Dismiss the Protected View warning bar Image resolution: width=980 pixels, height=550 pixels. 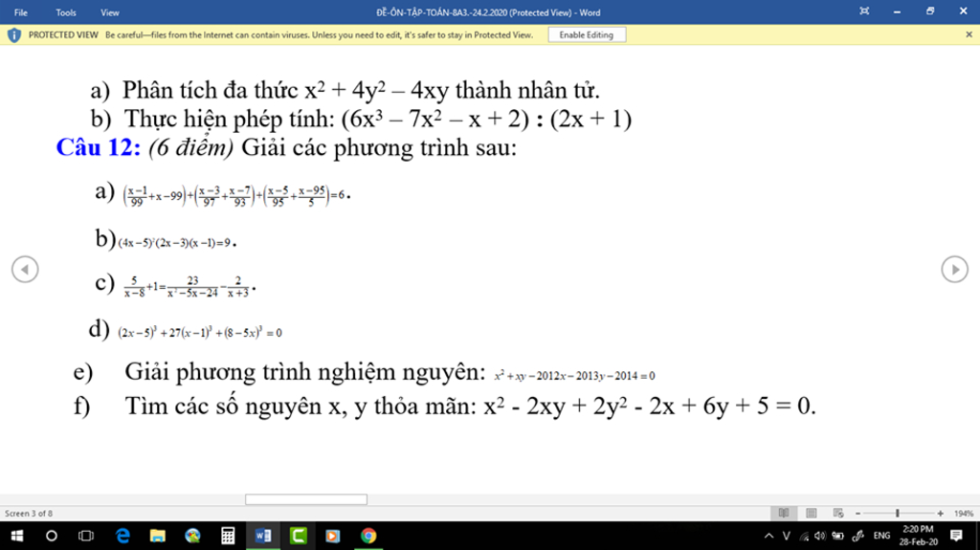click(969, 35)
